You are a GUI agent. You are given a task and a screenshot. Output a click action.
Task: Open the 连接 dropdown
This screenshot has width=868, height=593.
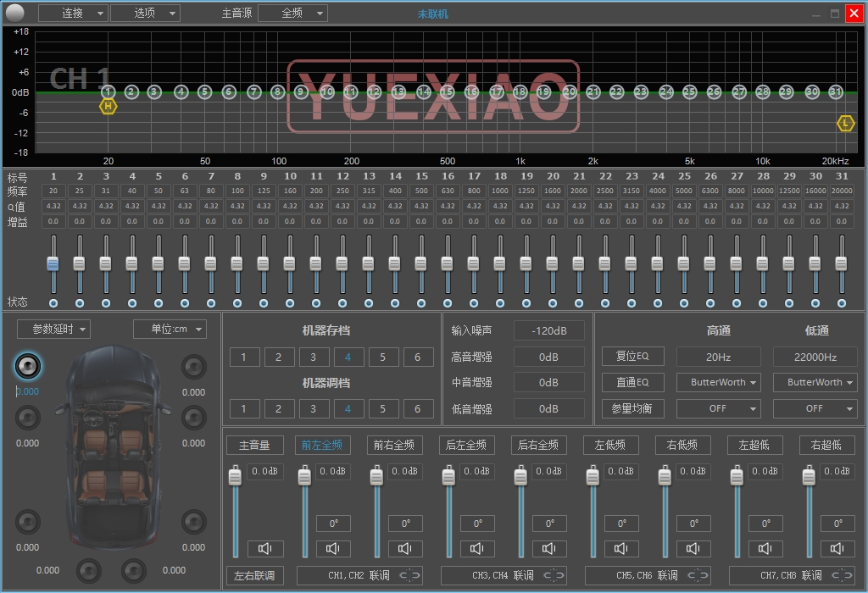(x=73, y=13)
